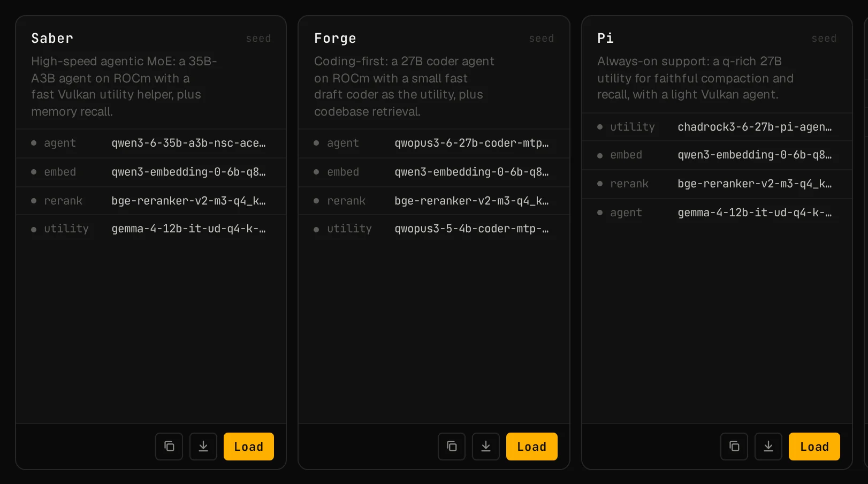
Task: Click the Pi card title
Action: pos(605,39)
